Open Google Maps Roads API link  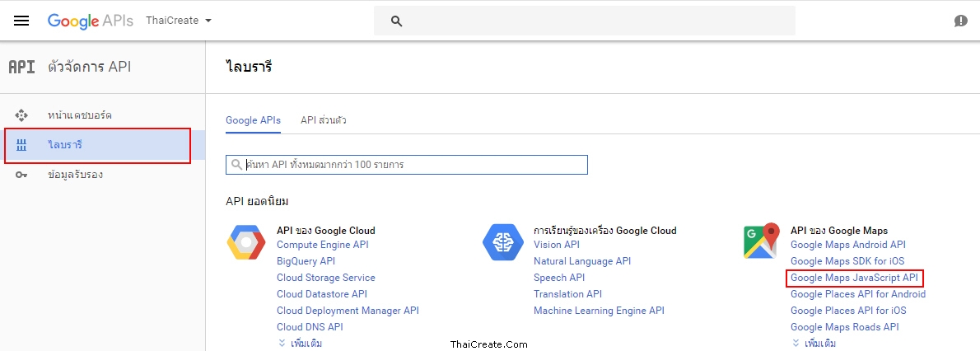pyautogui.click(x=845, y=326)
